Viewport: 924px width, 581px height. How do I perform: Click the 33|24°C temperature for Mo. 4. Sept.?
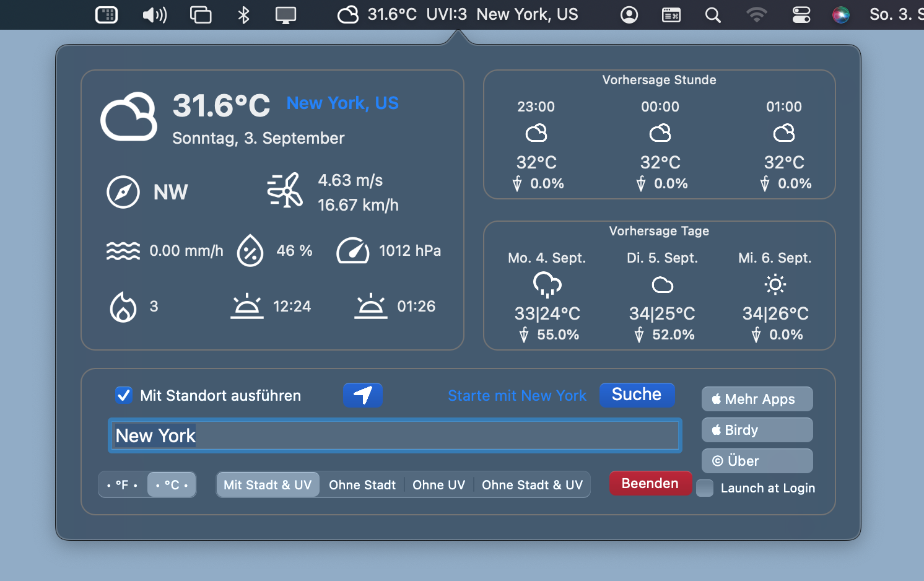(x=547, y=313)
